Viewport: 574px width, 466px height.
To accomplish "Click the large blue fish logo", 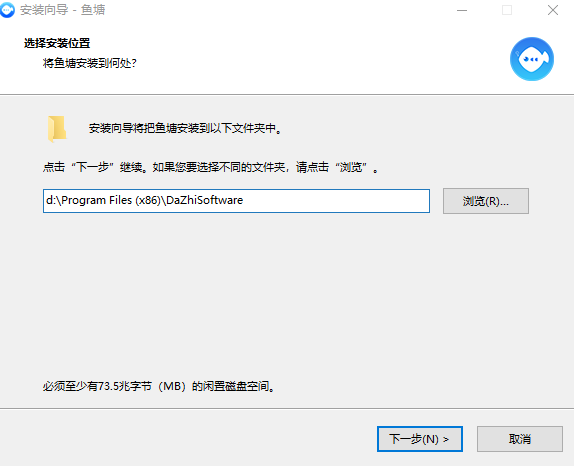I will click(x=532, y=59).
